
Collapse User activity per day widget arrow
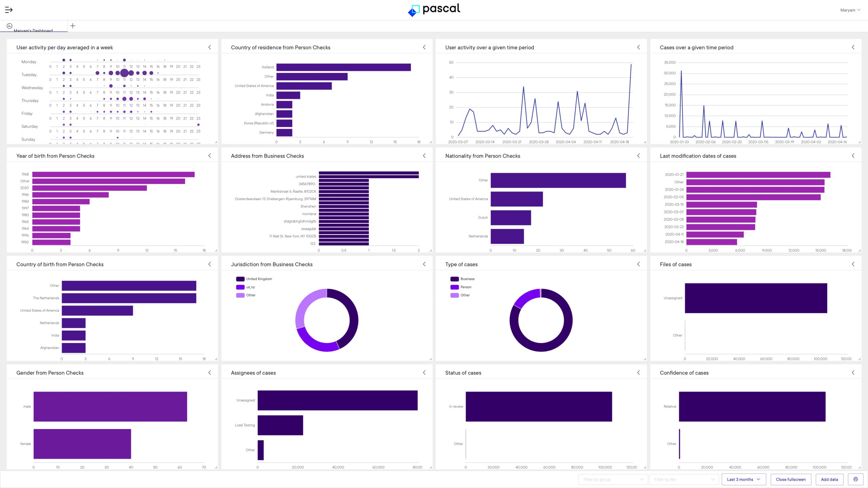point(210,47)
